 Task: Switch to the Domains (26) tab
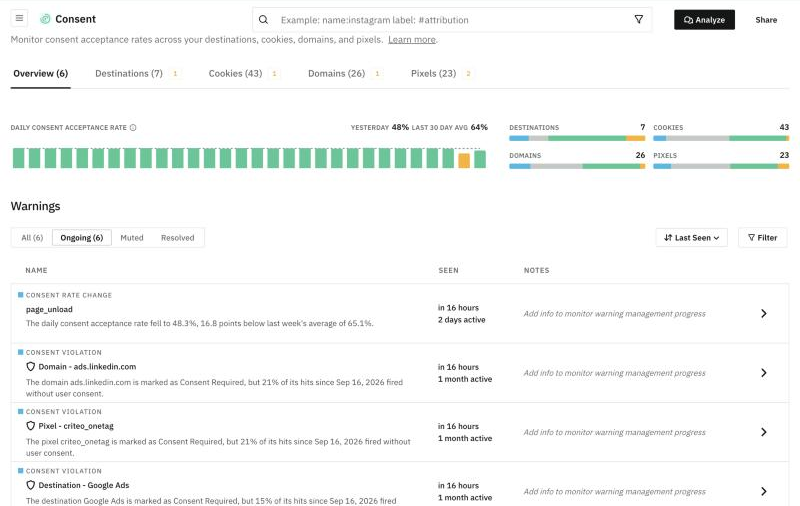pos(336,73)
